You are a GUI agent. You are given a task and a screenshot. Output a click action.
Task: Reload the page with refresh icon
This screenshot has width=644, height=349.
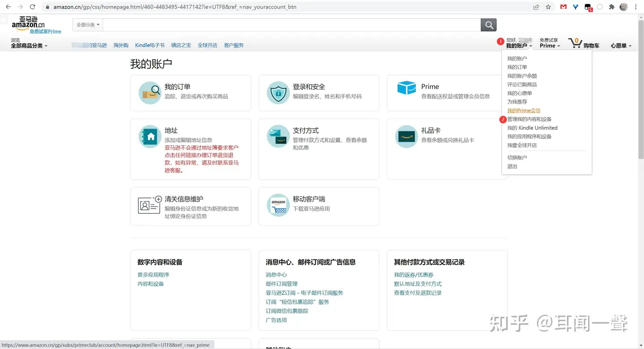32,7
